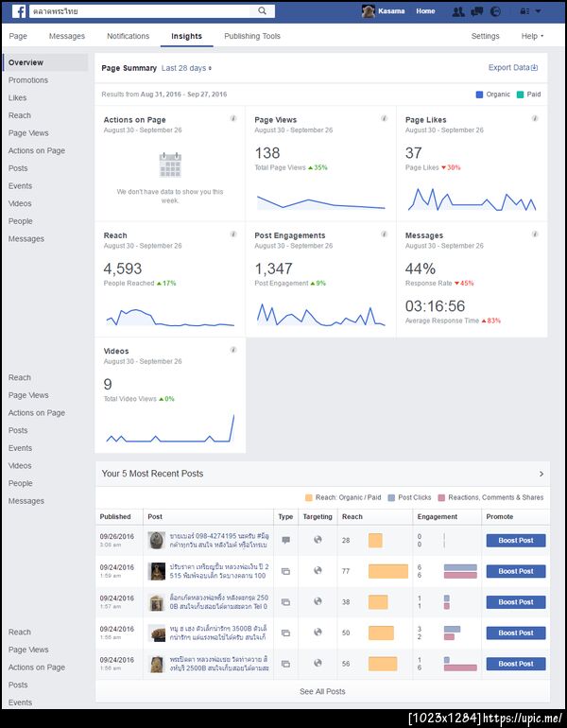Open the Notifications tab
Image resolution: width=567 pixels, height=728 pixels.
129,36
